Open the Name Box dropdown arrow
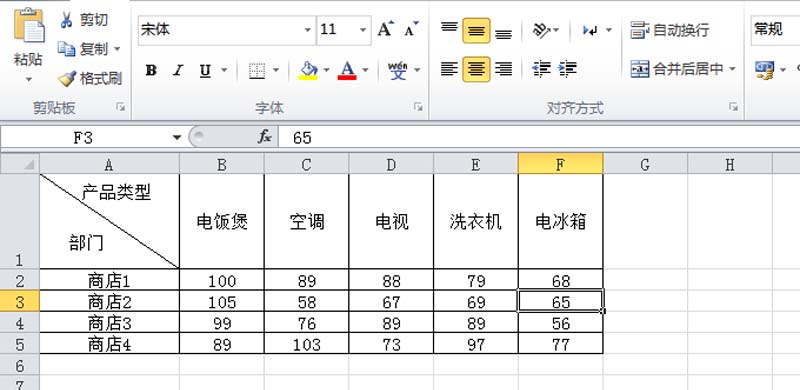 pos(177,137)
